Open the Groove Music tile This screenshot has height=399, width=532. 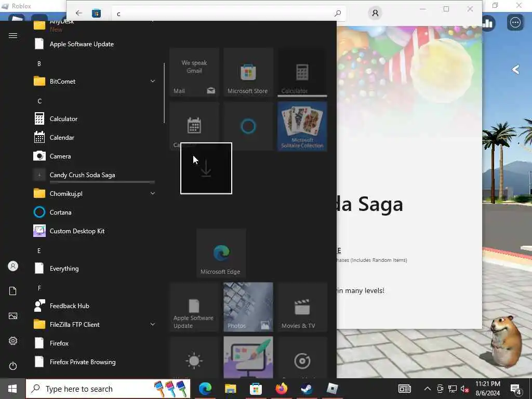[302, 357]
